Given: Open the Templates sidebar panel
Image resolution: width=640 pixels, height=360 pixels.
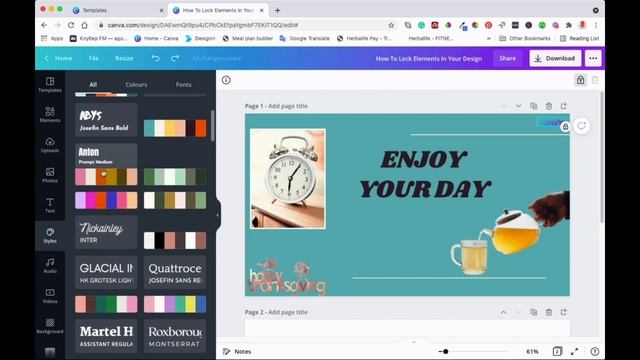Looking at the screenshot, I should tap(50, 84).
